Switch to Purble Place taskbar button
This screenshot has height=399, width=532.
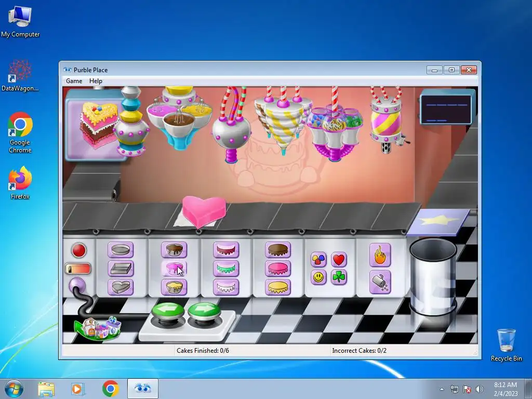pyautogui.click(x=142, y=389)
